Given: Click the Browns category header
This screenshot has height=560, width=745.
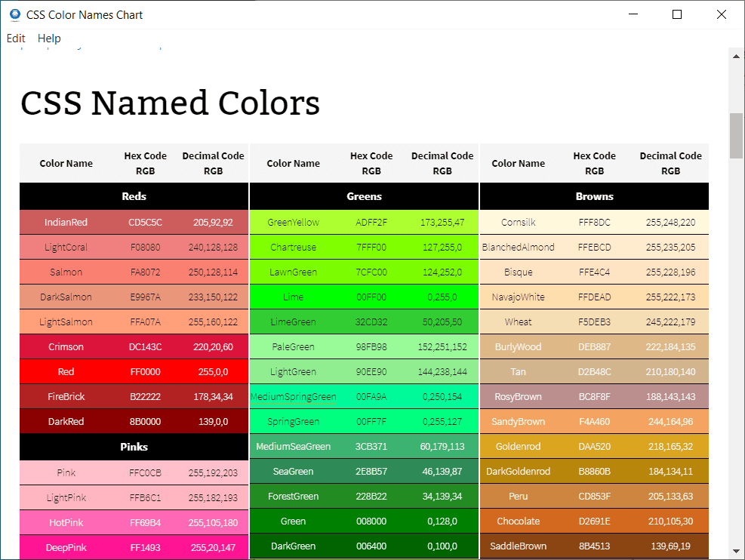Looking at the screenshot, I should pyautogui.click(x=594, y=196).
